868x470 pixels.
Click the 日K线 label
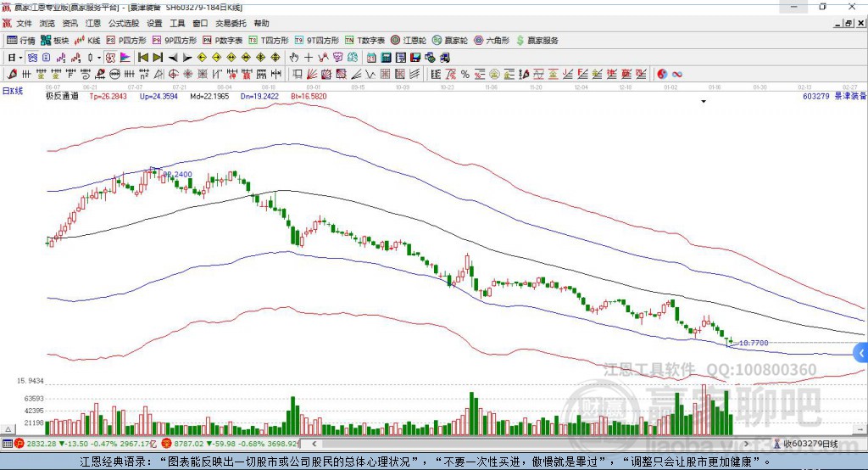pos(12,91)
